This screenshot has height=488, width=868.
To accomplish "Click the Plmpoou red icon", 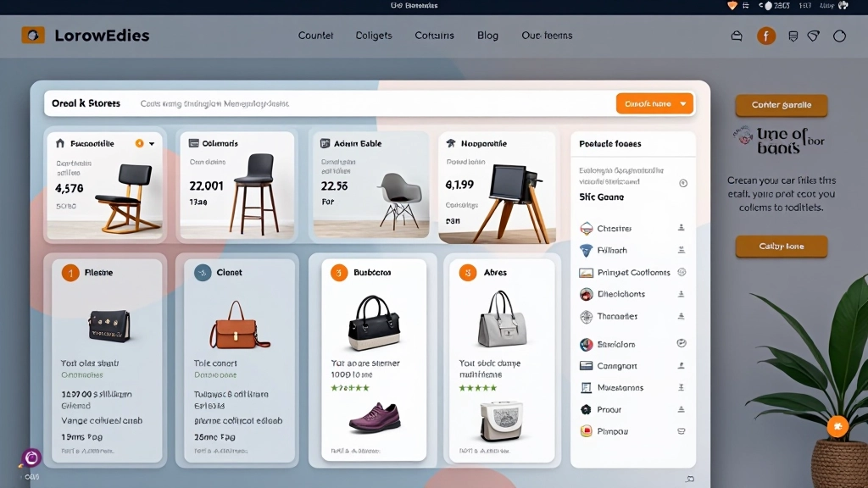I will point(586,431).
